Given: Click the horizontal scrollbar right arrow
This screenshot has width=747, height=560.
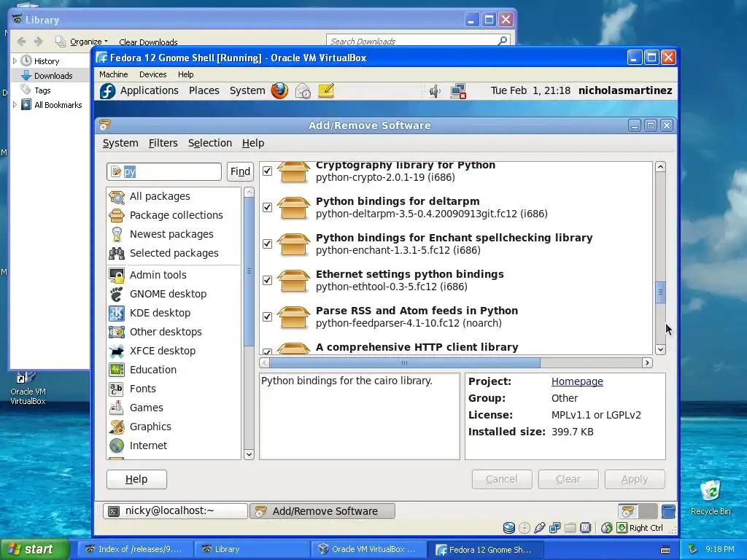Looking at the screenshot, I should [647, 363].
